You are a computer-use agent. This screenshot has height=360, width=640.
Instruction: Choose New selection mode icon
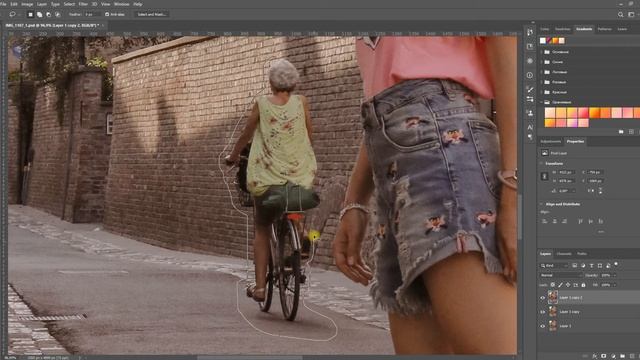click(x=30, y=14)
